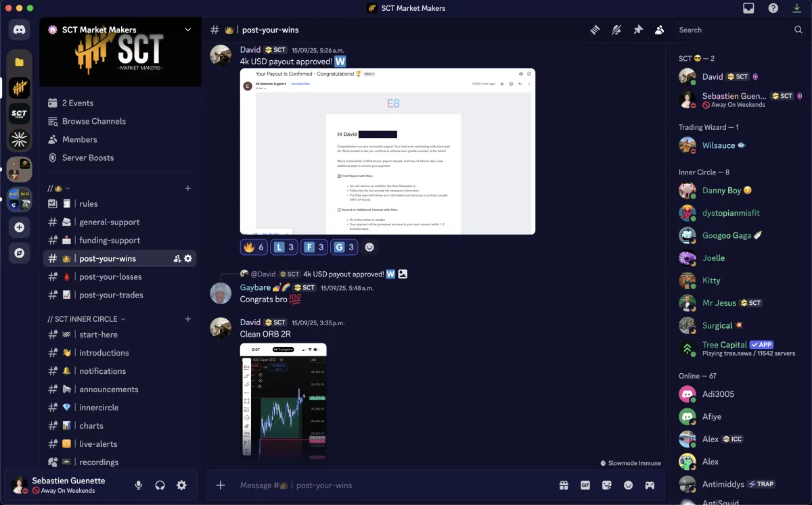Open the Members page

pos(120,139)
